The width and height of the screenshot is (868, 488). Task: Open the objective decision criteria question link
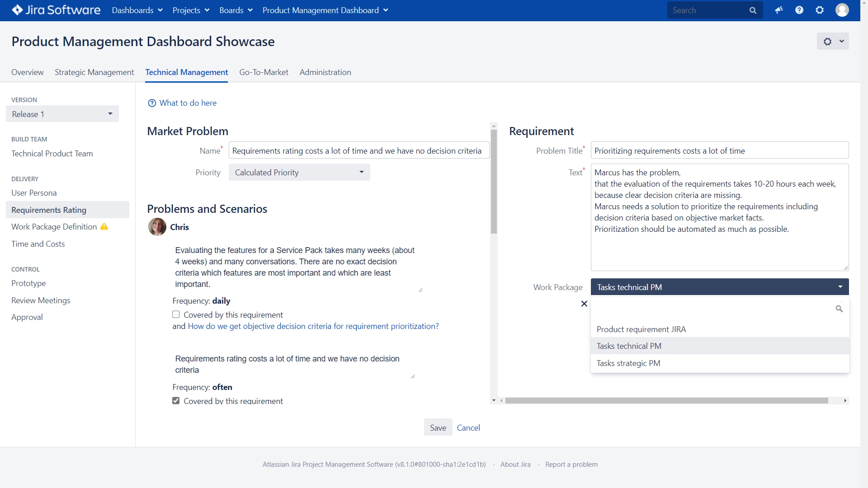click(x=313, y=326)
